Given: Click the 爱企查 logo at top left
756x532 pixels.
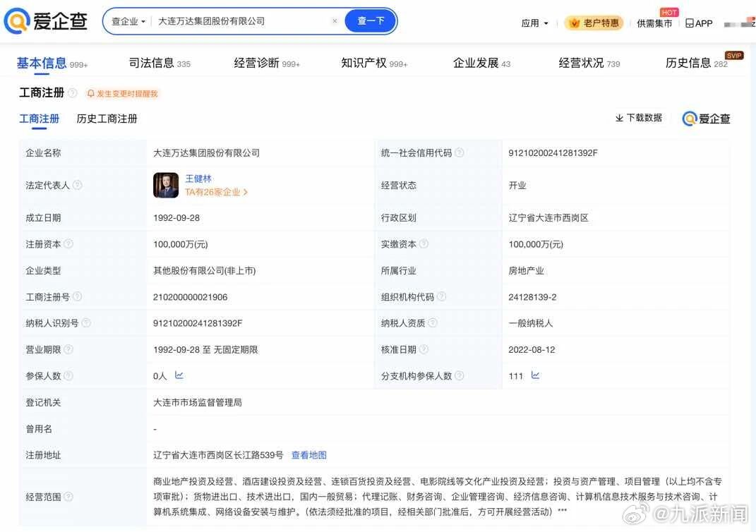Looking at the screenshot, I should click(x=45, y=21).
